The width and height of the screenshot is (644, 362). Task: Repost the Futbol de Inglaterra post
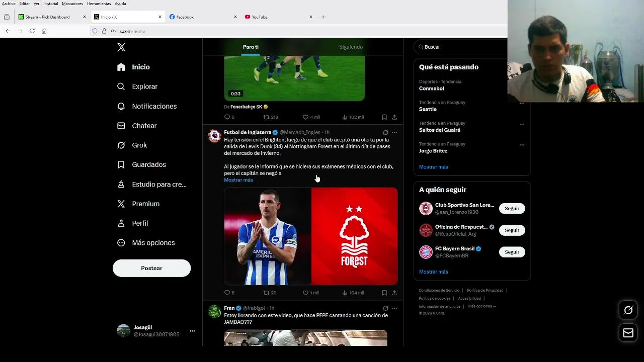pos(270,293)
